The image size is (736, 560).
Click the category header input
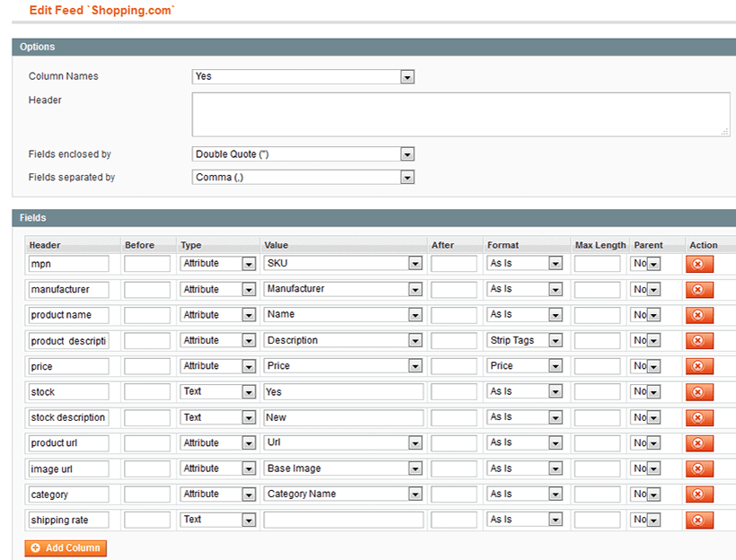point(68,494)
